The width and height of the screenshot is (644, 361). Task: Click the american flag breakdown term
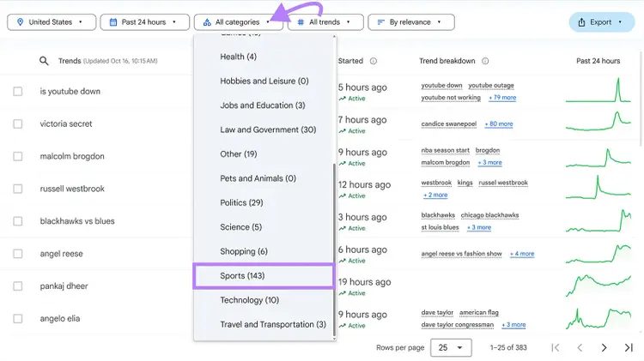pos(479,313)
